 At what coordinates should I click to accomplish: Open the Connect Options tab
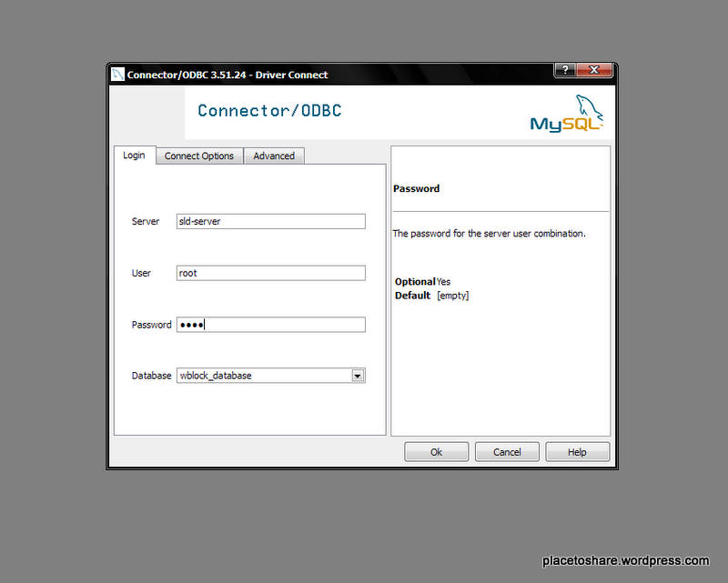(x=199, y=156)
